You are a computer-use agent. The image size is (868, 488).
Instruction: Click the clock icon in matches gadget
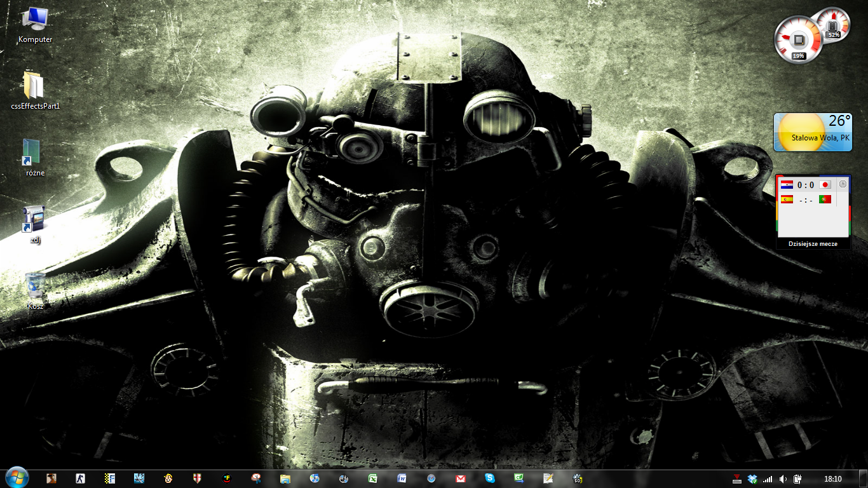click(x=843, y=184)
